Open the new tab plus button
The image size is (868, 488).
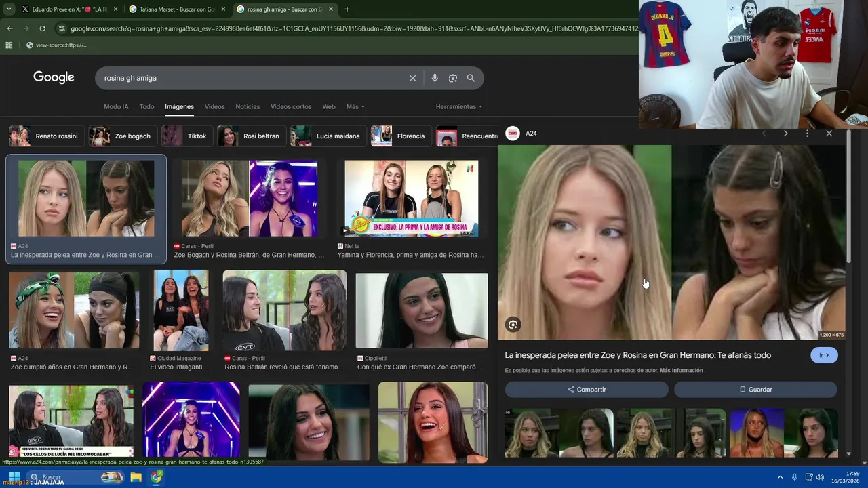(347, 9)
